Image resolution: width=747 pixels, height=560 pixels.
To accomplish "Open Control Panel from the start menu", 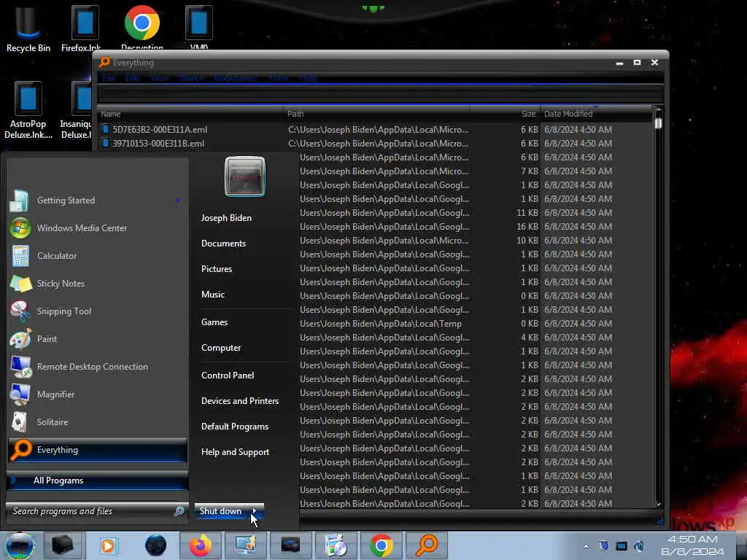I will pyautogui.click(x=228, y=376).
